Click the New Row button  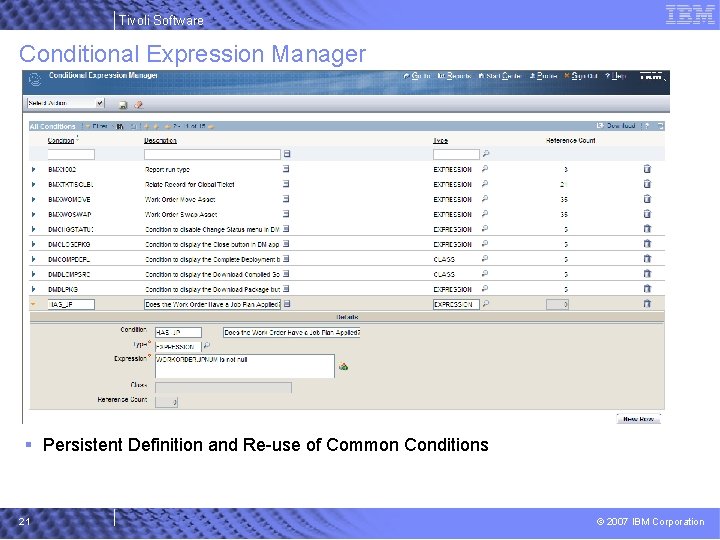[x=638, y=419]
